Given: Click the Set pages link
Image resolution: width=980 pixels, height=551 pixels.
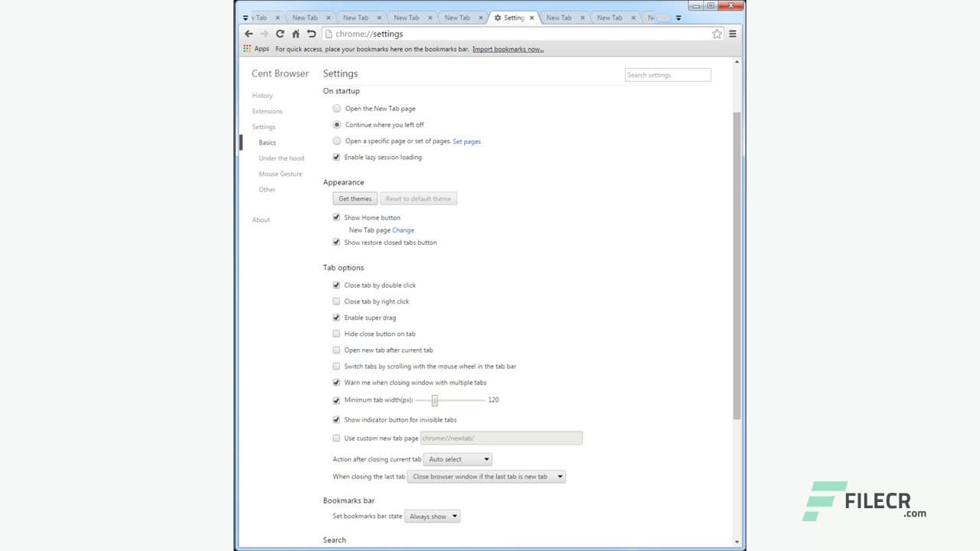Looking at the screenshot, I should (467, 141).
